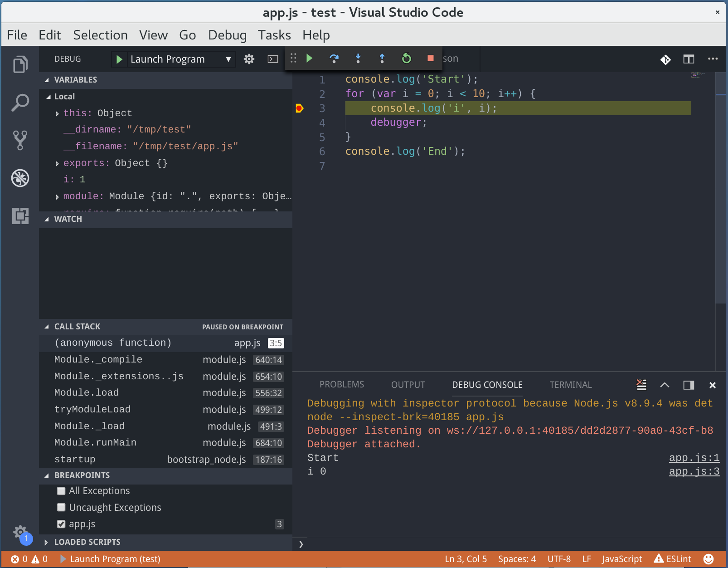The height and width of the screenshot is (568, 728).
Task: Open app.js:3 source link in console
Action: 694,471
